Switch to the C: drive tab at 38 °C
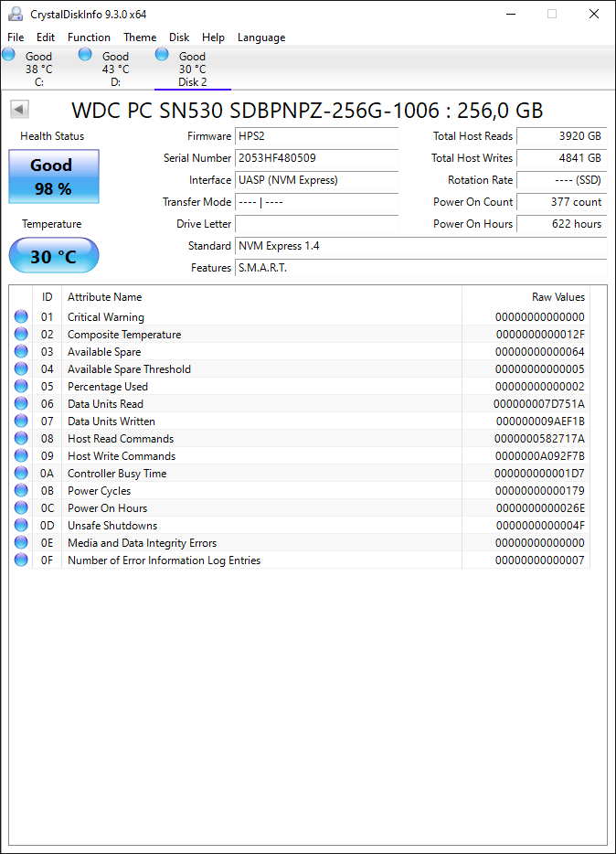The height and width of the screenshot is (854, 616). tap(38, 69)
